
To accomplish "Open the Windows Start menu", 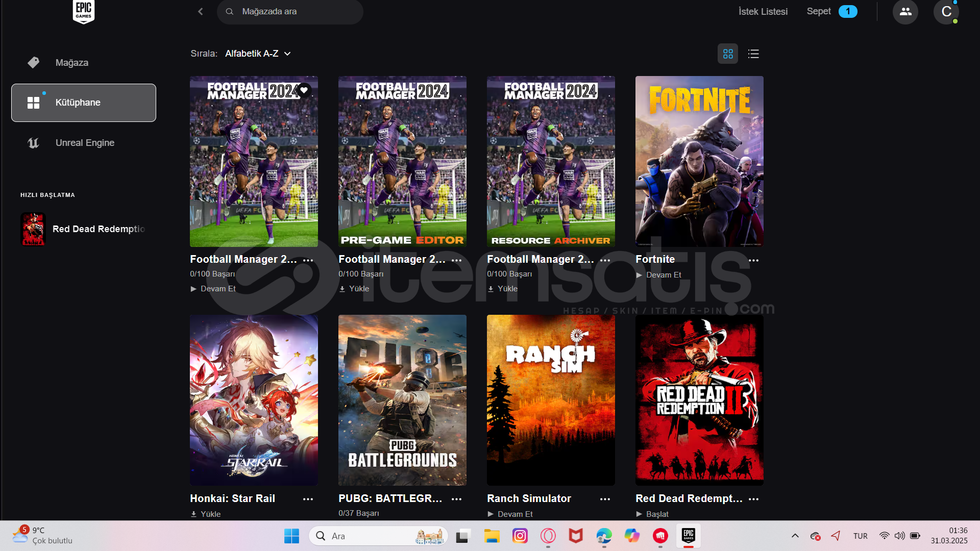I will [291, 536].
